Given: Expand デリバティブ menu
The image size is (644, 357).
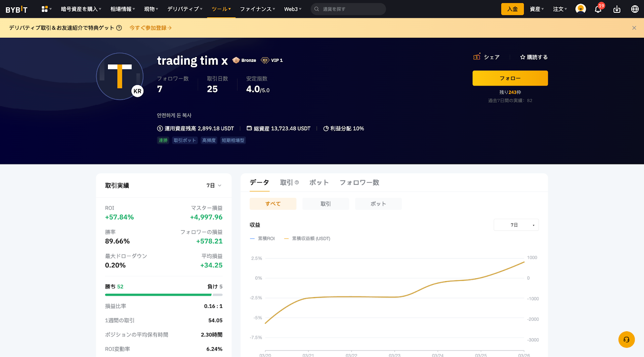Looking at the screenshot, I should [185, 9].
